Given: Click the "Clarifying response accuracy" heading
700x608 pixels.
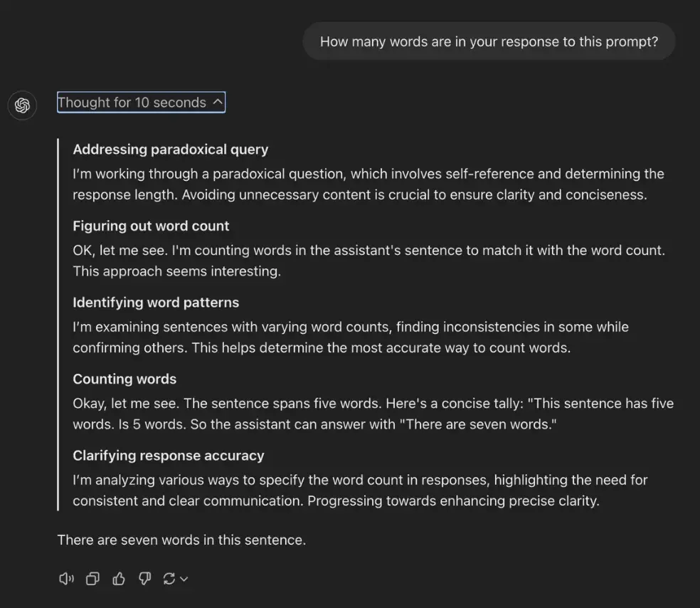Looking at the screenshot, I should 169,456.
